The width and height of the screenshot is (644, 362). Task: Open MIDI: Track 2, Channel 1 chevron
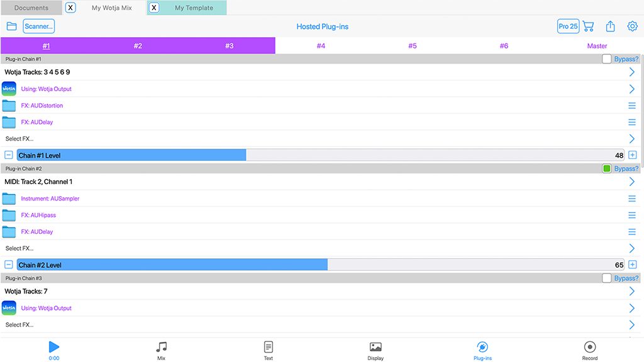(632, 182)
